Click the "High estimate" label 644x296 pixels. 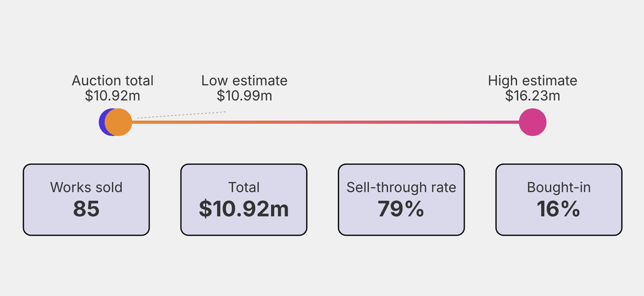533,81
